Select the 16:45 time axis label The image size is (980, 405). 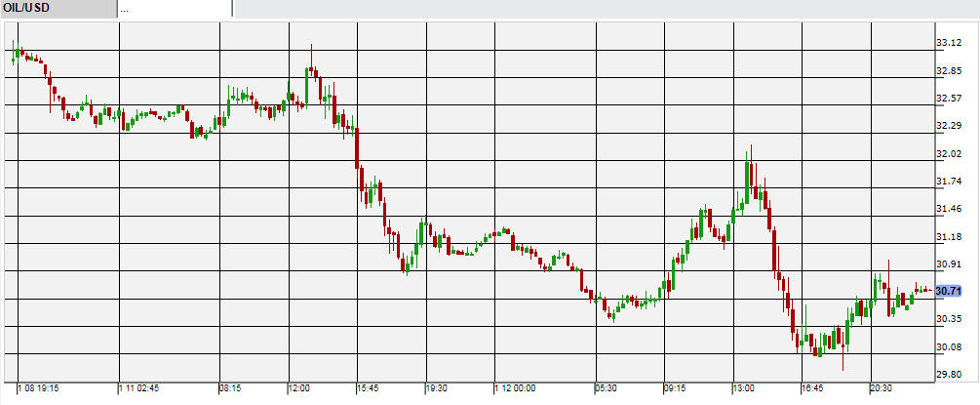coord(813,387)
